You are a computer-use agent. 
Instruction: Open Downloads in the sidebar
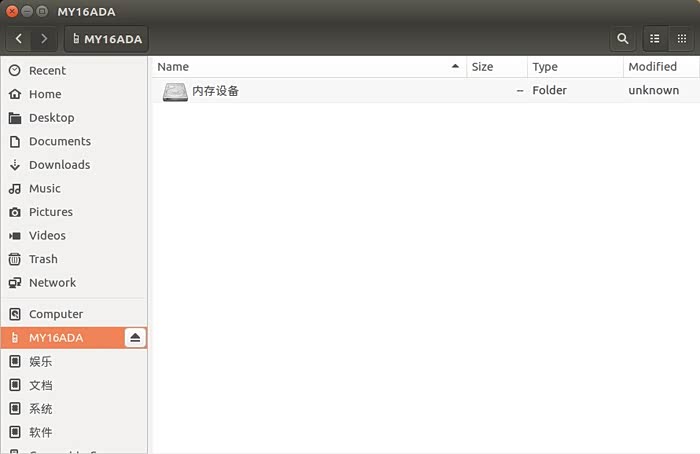[74, 165]
